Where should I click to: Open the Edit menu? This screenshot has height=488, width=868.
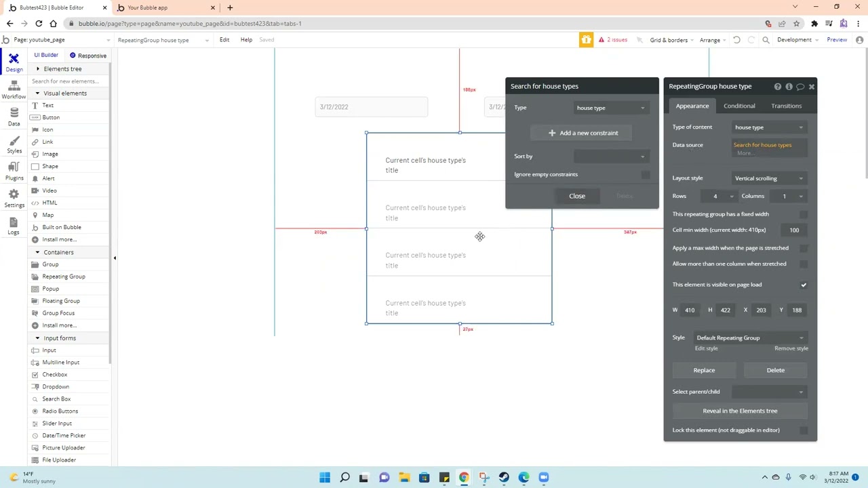click(x=224, y=40)
